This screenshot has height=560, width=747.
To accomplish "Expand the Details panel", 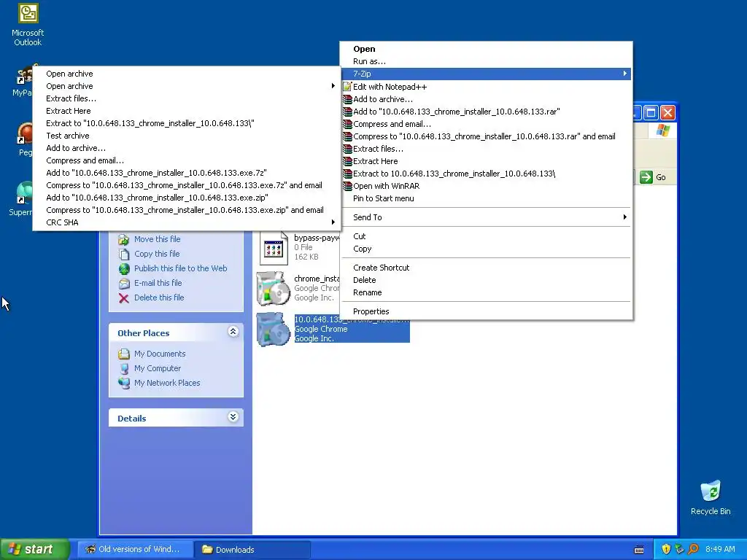I will [x=233, y=417].
